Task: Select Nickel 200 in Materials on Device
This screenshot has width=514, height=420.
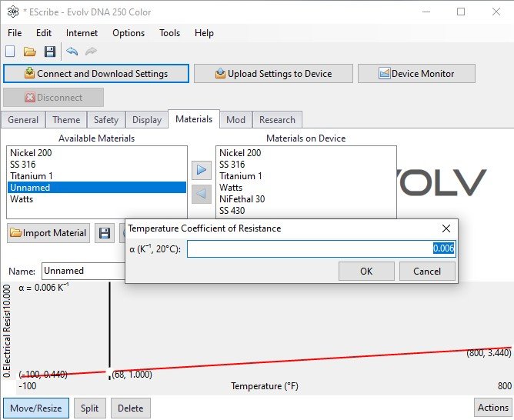Action: pos(305,153)
